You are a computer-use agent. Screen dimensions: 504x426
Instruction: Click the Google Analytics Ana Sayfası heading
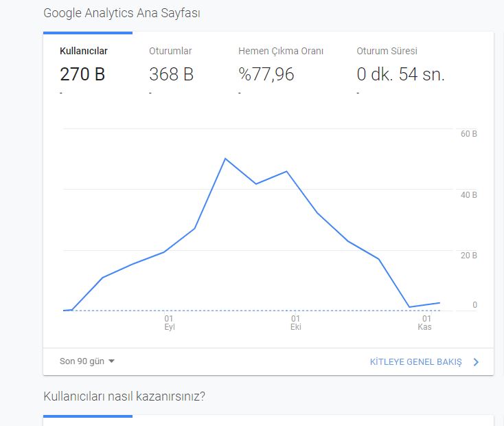click(x=122, y=13)
